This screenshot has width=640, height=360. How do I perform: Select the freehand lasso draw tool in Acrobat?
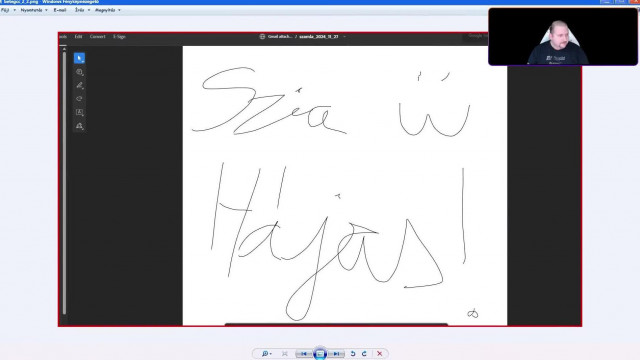click(80, 99)
